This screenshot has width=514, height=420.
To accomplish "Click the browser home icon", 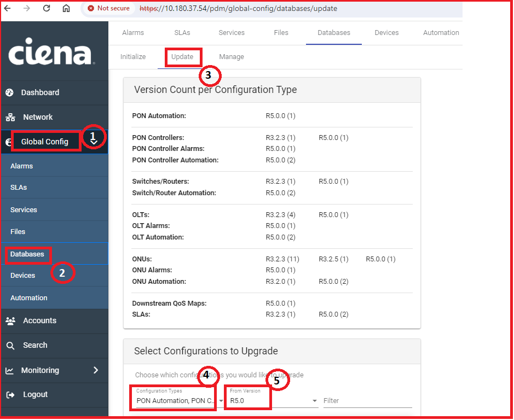I will click(x=66, y=8).
